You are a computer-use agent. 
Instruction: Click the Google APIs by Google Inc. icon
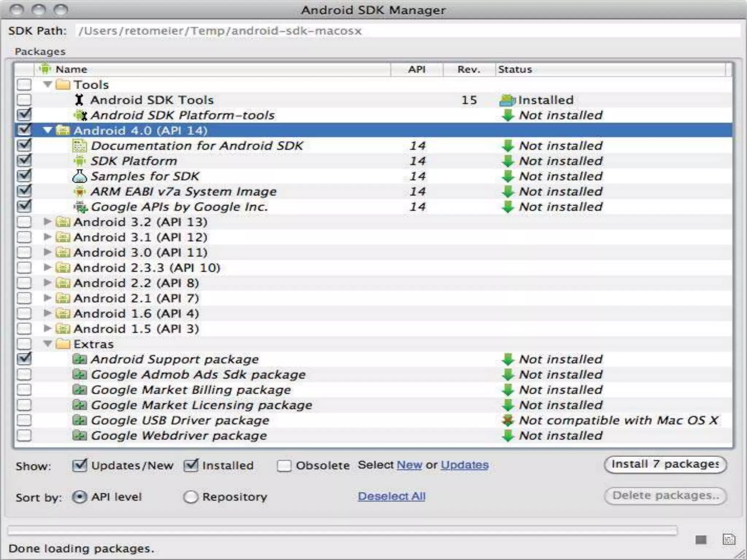click(80, 207)
